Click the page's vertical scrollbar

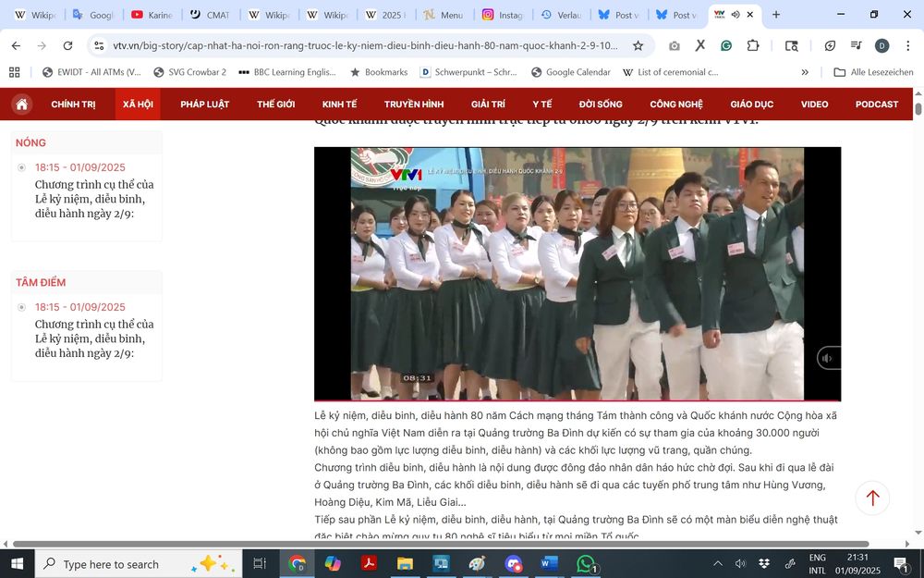(918, 108)
